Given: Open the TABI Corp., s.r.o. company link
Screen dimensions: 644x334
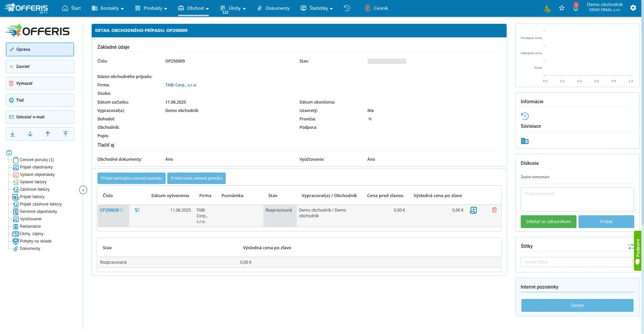Looking at the screenshot, I should pos(181,85).
